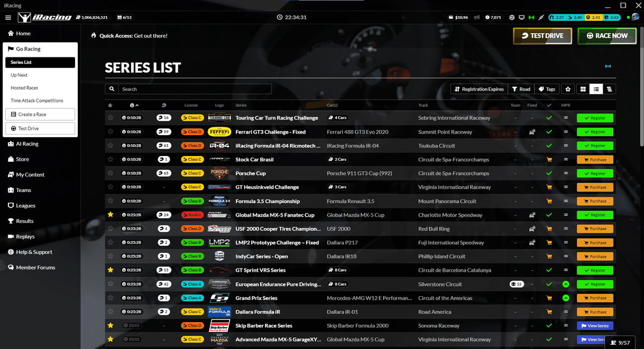Click the dirt road rating 3.43
644x349 pixels.
coord(611,17)
